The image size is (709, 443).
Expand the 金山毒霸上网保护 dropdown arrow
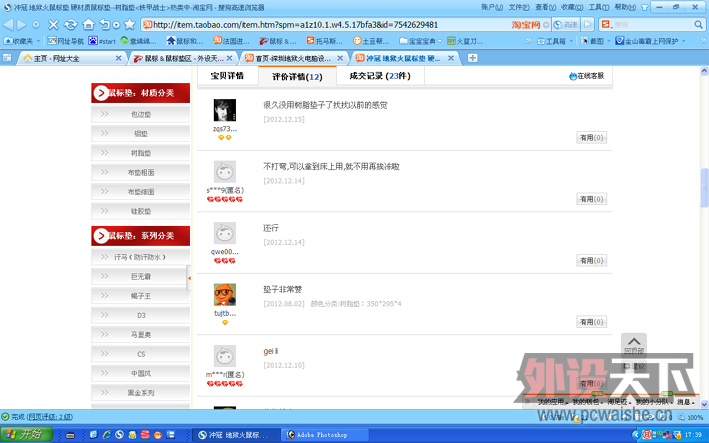[x=683, y=41]
